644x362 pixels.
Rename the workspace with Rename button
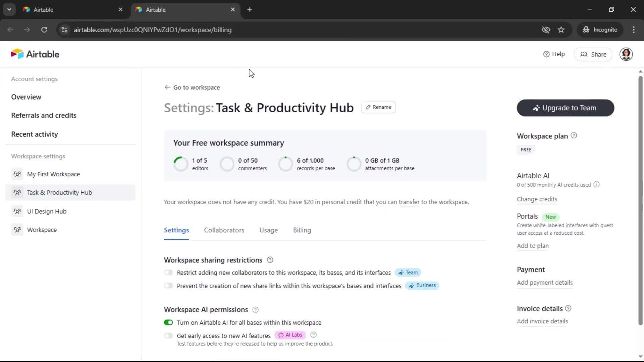(x=378, y=107)
